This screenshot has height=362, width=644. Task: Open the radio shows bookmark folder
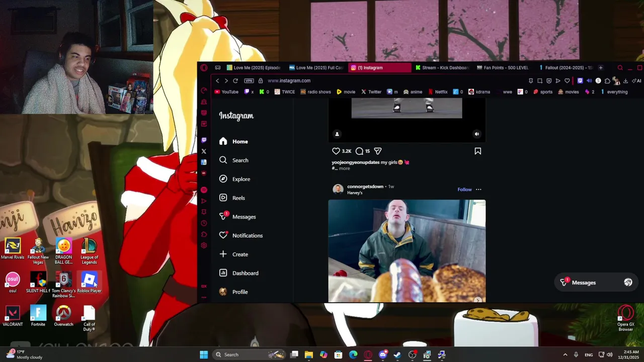coord(315,92)
